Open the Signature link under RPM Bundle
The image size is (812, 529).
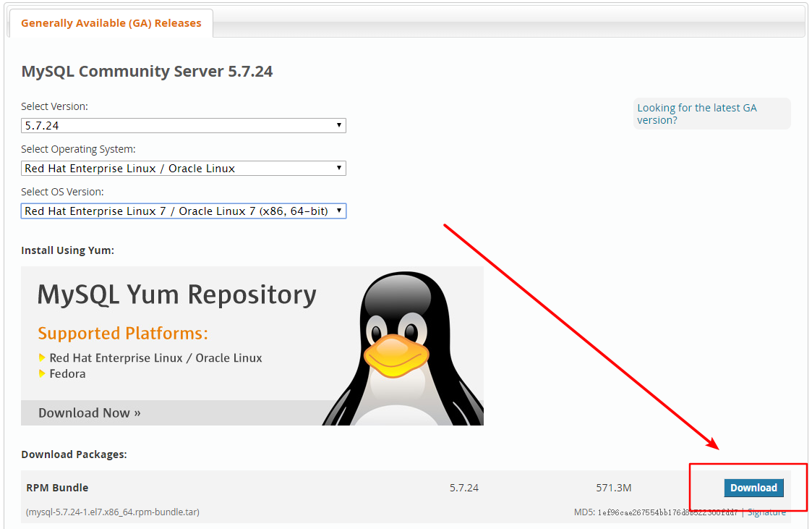(x=766, y=512)
